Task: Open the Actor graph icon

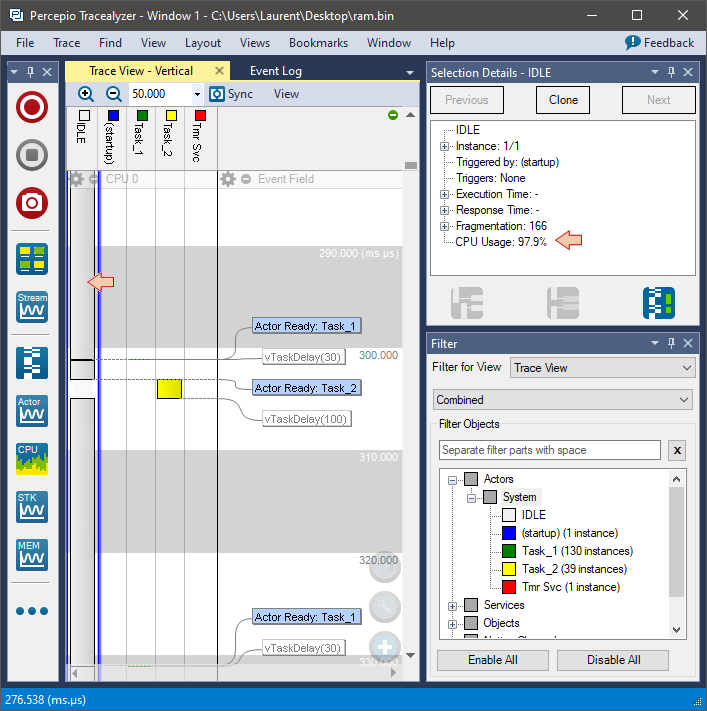Action: [x=32, y=411]
